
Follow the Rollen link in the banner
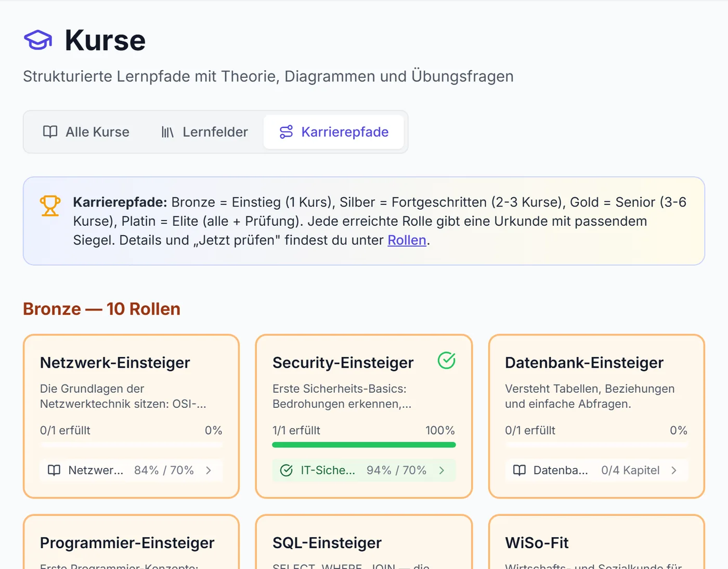(407, 240)
